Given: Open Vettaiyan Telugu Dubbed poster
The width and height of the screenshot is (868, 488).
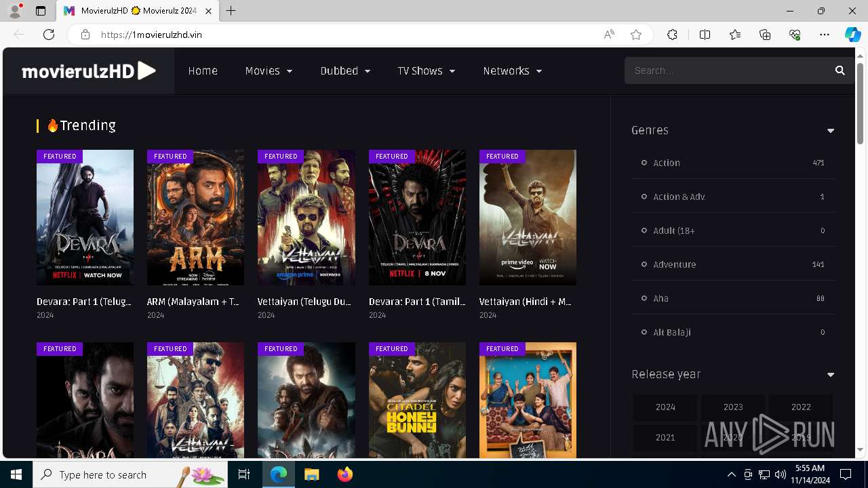Looking at the screenshot, I should (x=306, y=218).
